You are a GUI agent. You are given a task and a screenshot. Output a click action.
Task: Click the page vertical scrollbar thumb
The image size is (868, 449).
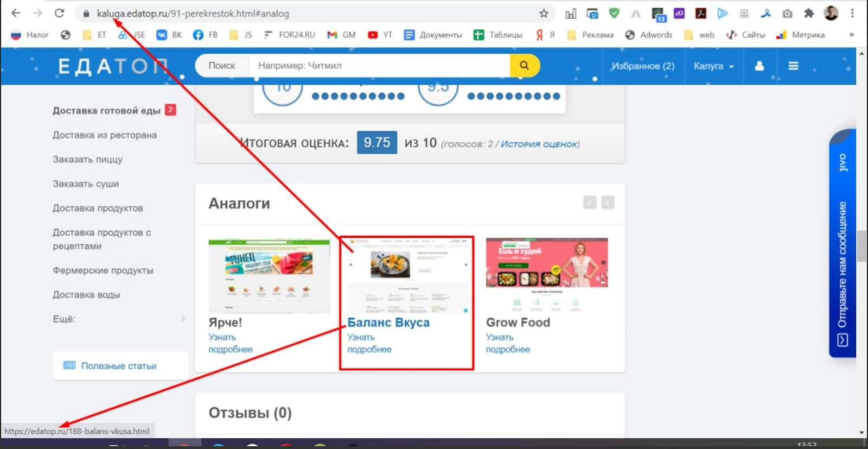[x=861, y=245]
